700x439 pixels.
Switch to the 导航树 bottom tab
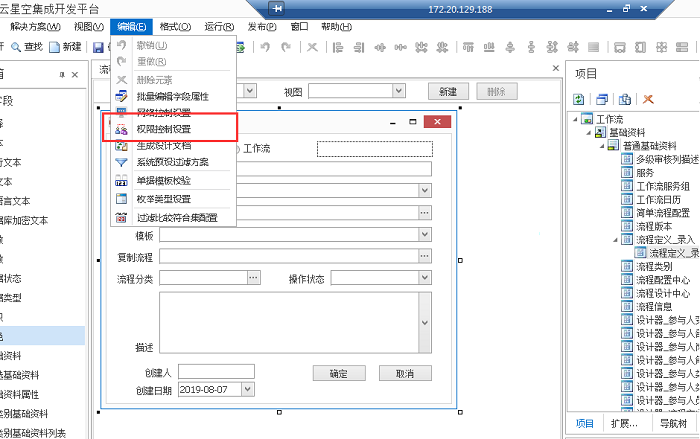[673, 423]
